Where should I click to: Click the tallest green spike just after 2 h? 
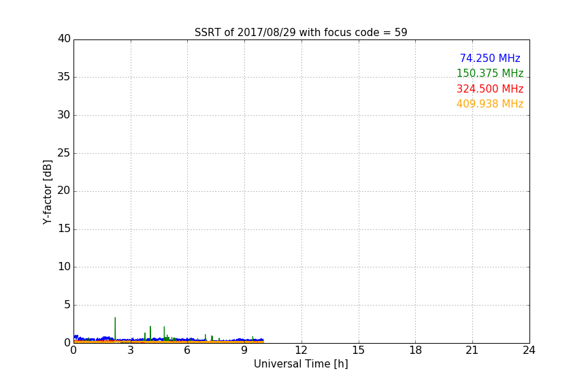[115, 329]
